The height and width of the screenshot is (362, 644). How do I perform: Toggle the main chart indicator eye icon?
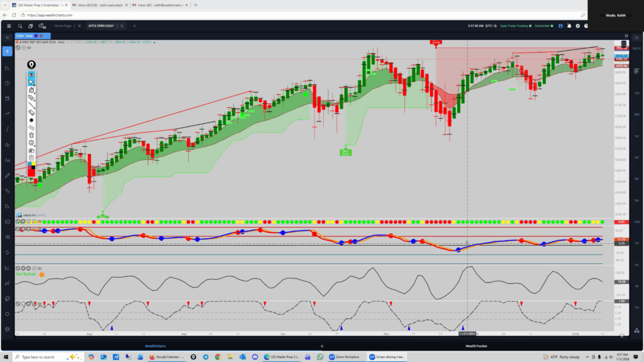click(x=29, y=47)
